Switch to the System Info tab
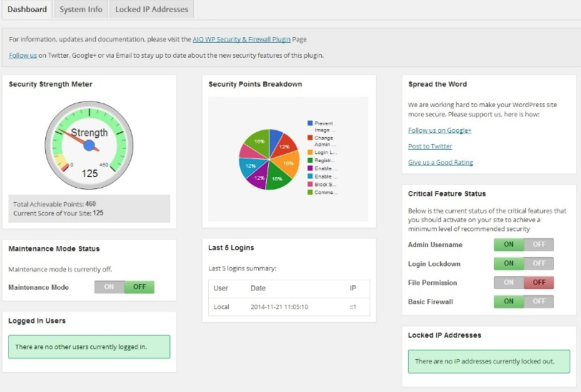This screenshot has height=392, width=581. point(81,10)
